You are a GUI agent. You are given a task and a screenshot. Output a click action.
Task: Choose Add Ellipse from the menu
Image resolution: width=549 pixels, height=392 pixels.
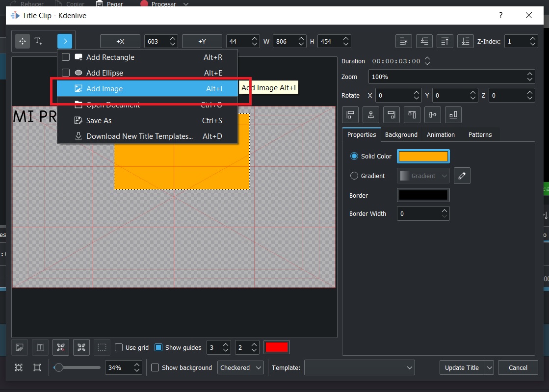click(x=147, y=73)
